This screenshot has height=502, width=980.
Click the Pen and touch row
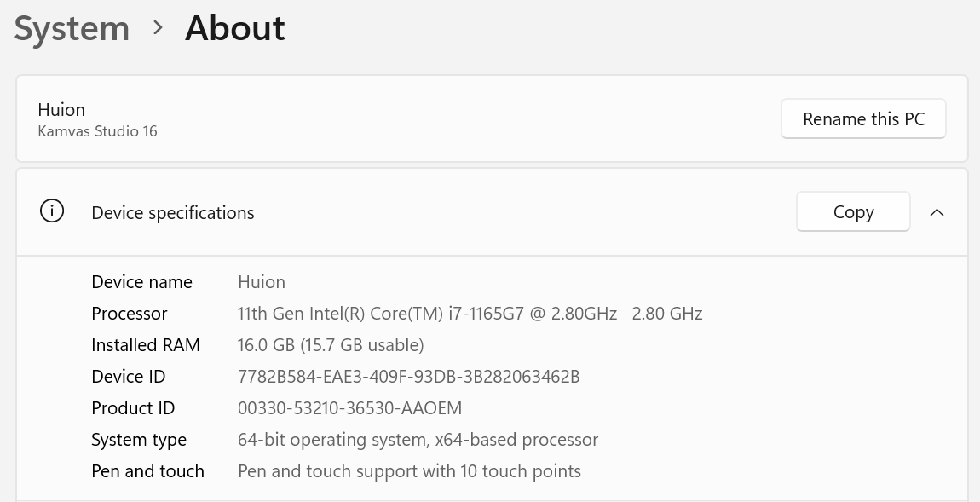pyautogui.click(x=147, y=470)
